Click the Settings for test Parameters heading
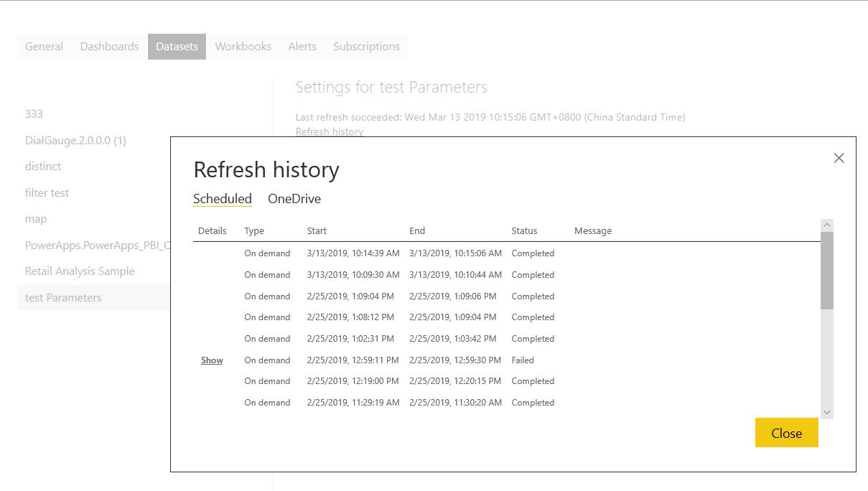Screen dimensions: 868x491 click(391, 88)
